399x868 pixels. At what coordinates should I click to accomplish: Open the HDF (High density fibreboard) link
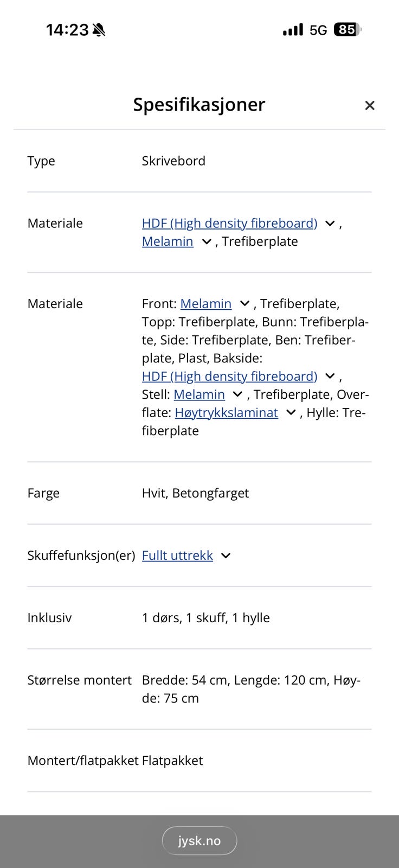tap(229, 223)
